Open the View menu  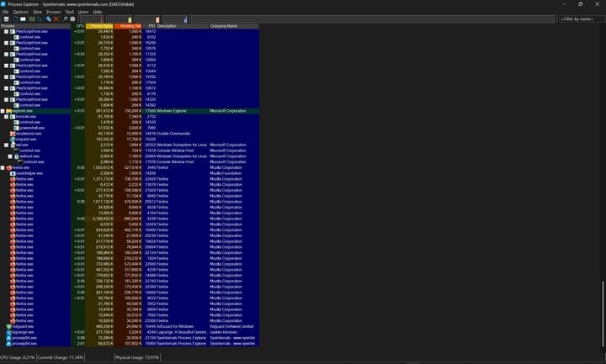coord(37,12)
